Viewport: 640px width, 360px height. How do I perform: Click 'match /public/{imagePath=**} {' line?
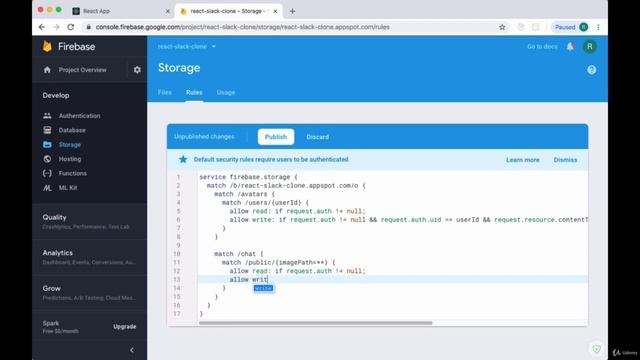(278, 262)
